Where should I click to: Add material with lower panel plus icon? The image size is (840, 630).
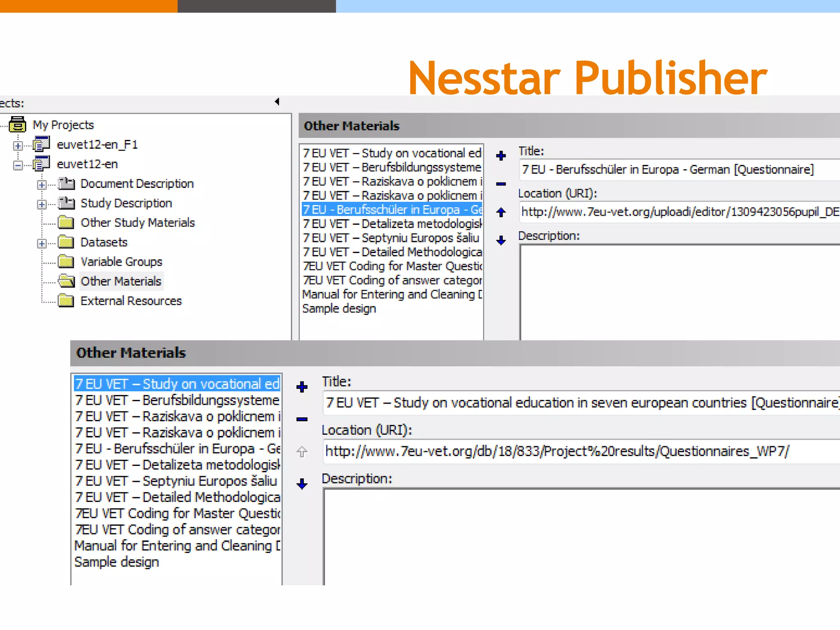pos(302,387)
